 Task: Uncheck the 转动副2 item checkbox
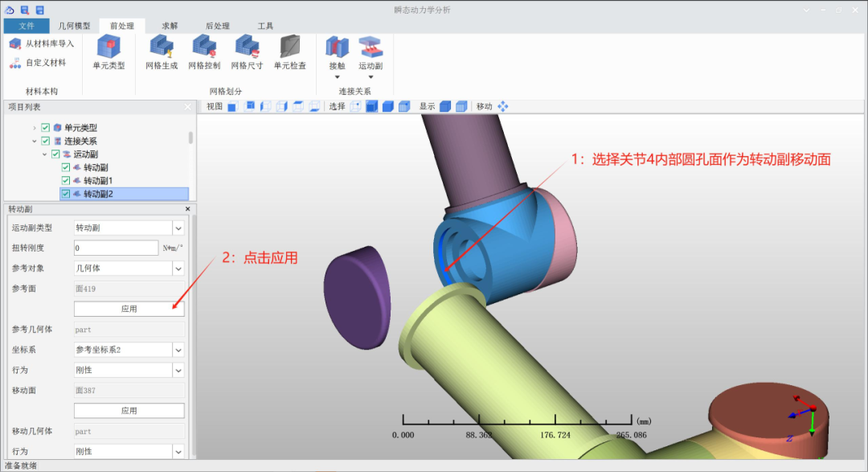(x=65, y=194)
